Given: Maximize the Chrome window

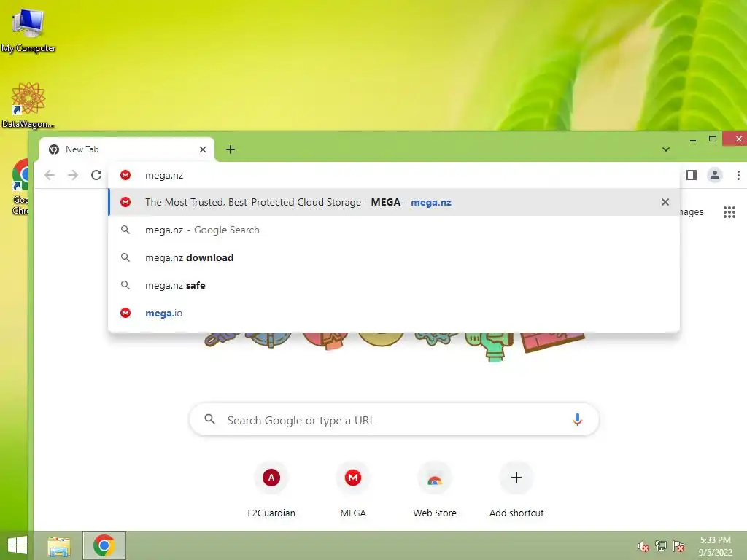Looking at the screenshot, I should 713,139.
